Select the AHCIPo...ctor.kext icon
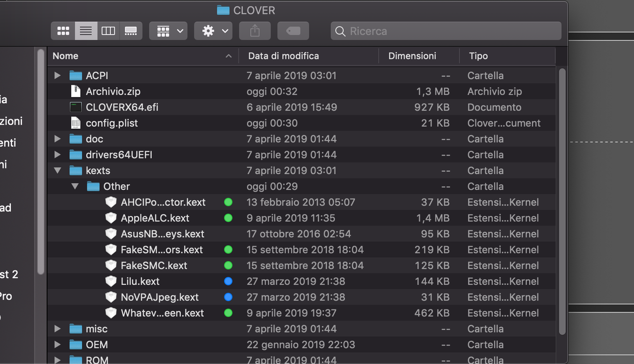Image resolution: width=634 pixels, height=364 pixels. point(111,202)
